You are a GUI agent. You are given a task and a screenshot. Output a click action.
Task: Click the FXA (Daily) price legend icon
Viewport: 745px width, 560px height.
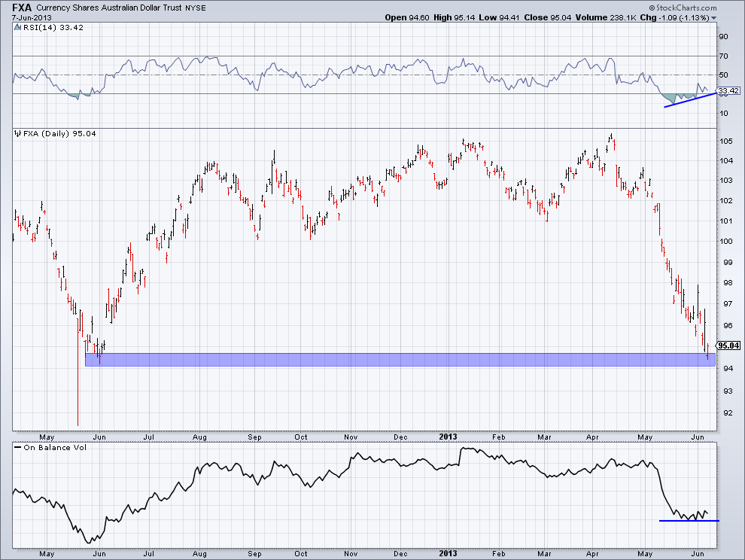[x=17, y=133]
